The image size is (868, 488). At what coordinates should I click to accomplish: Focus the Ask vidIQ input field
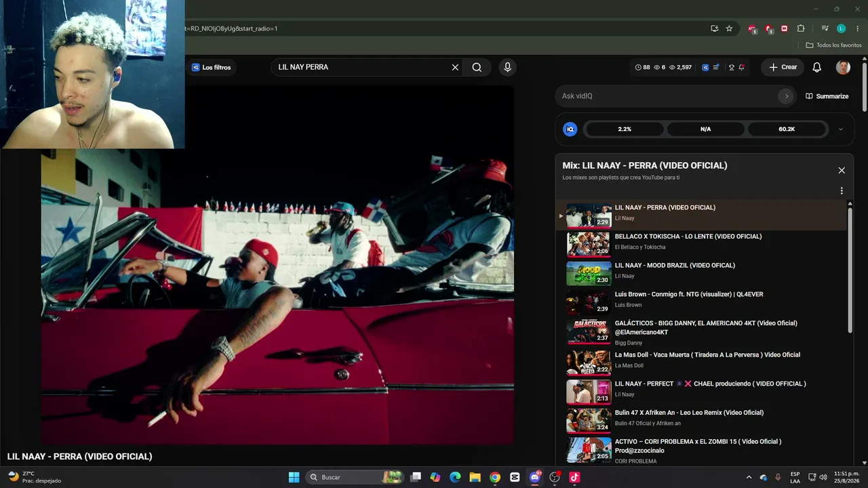click(x=669, y=96)
